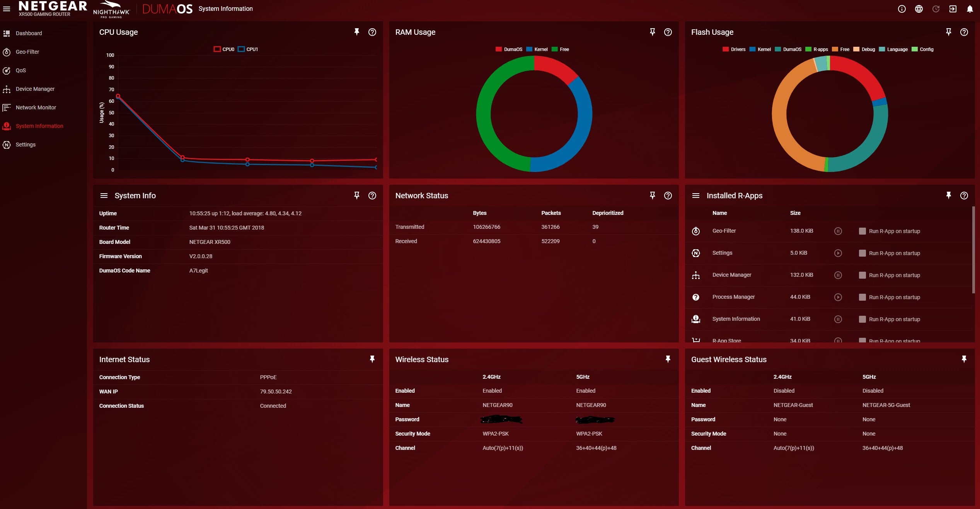Select System Information in sidebar
Screen dimensions: 980x509
[39, 126]
